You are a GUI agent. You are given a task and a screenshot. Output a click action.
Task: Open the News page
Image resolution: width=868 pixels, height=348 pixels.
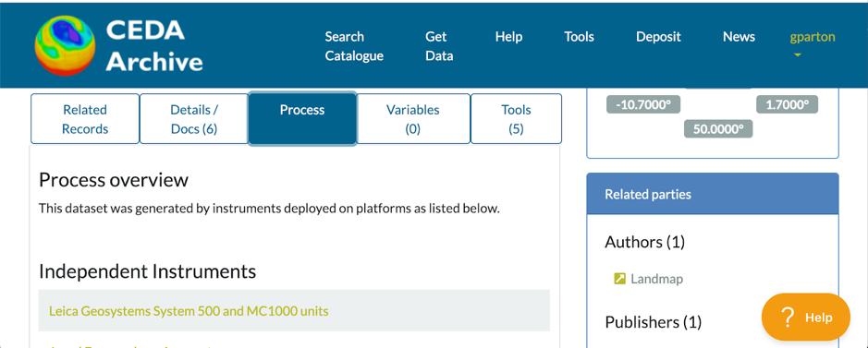point(739,37)
